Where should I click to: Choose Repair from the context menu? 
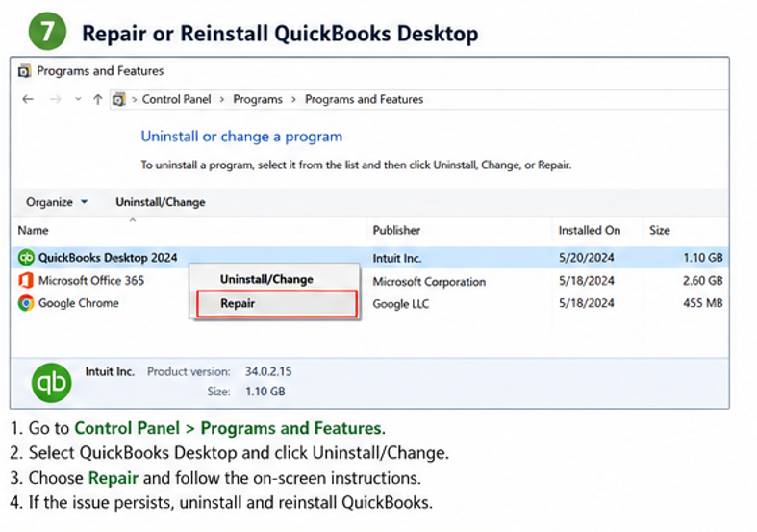(277, 304)
